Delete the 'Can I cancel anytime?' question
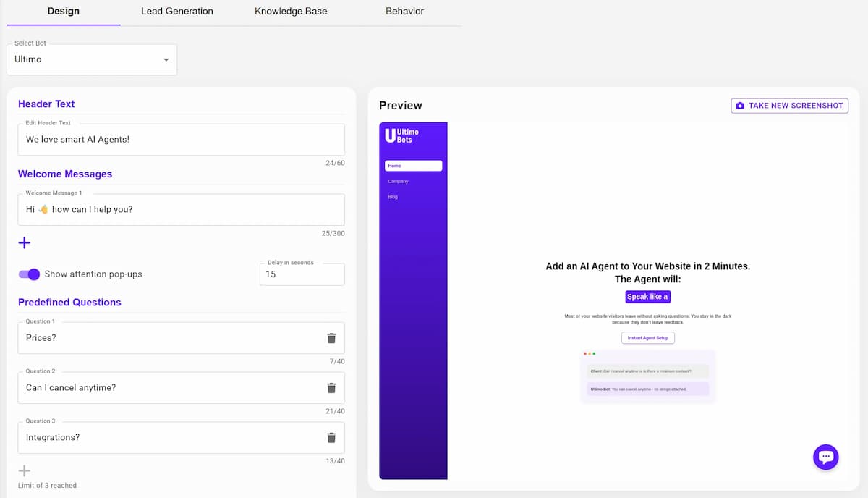Viewport: 868px width, 498px height. [x=331, y=388]
